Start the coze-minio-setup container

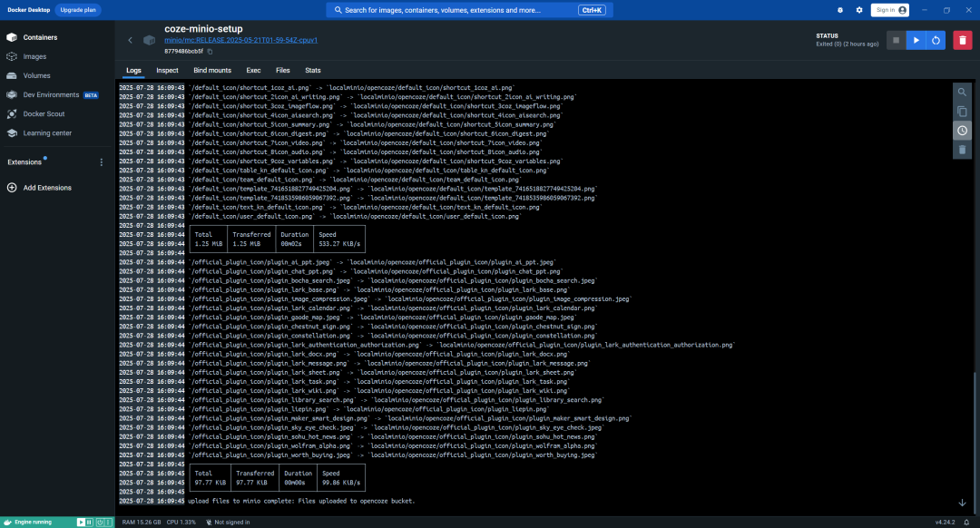(x=916, y=40)
